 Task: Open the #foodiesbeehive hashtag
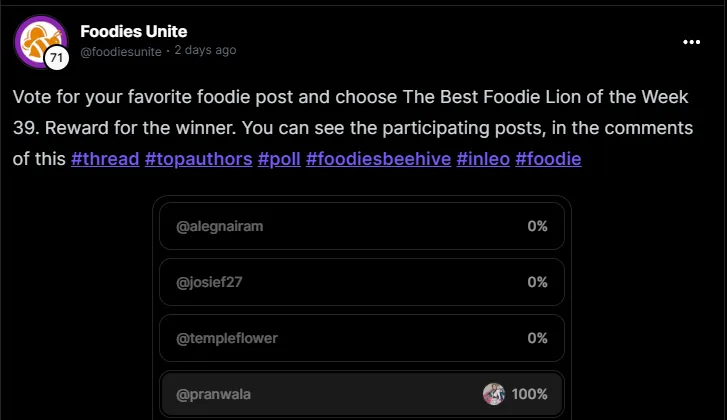(378, 159)
